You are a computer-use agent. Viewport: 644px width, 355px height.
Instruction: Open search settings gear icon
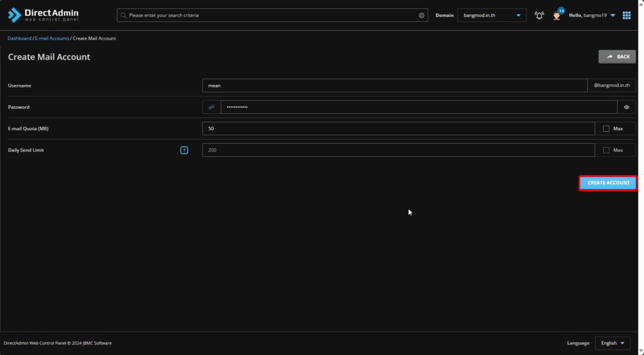[421, 15]
